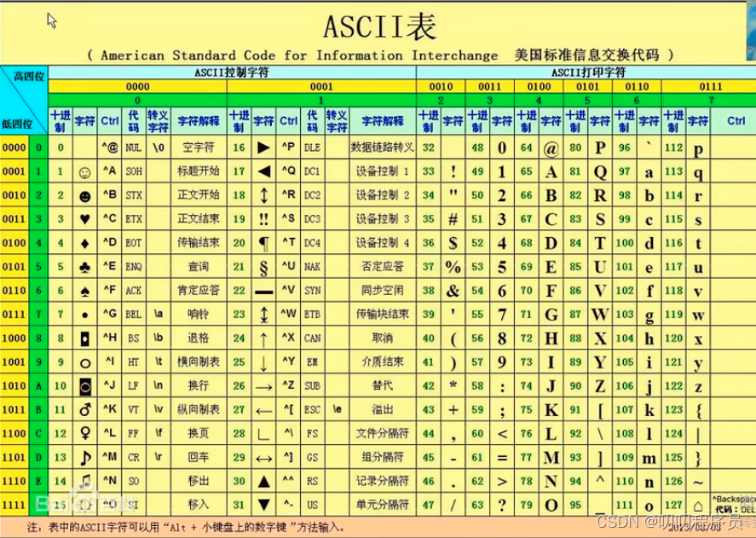
Task: Select the ^M Ctrl cell
Action: click(x=109, y=456)
